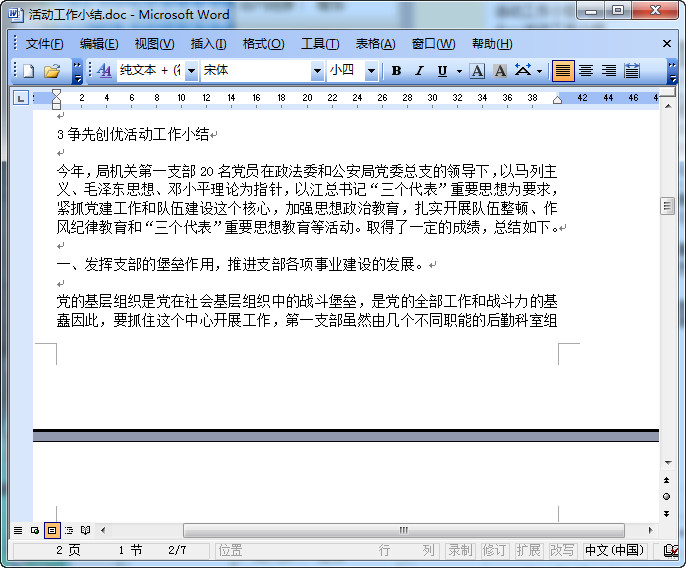Click vertical scrollbar up arrow

668,106
